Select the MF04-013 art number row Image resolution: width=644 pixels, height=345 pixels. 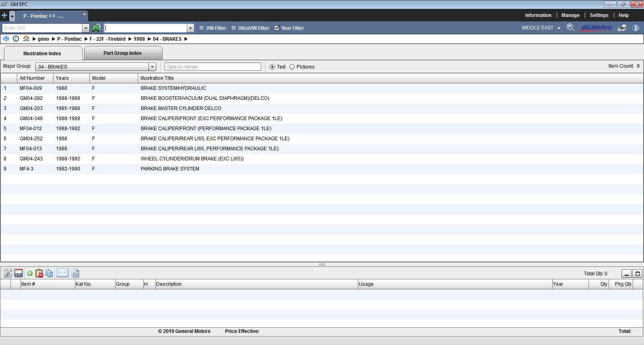click(322, 149)
